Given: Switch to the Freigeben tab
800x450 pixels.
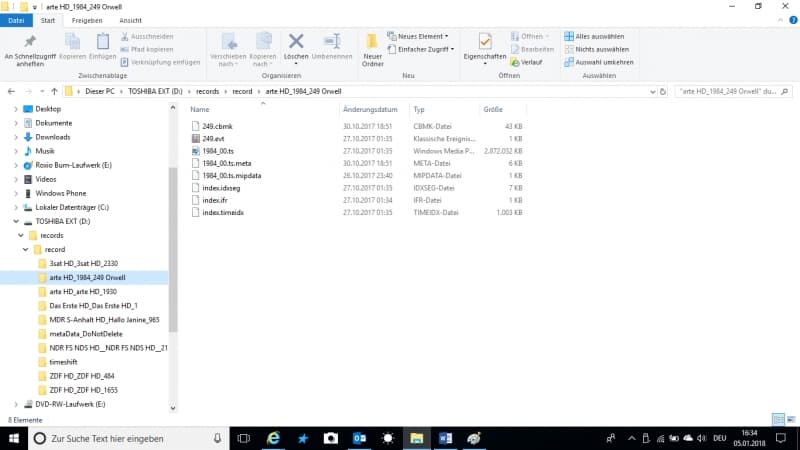Looking at the screenshot, I should (x=87, y=20).
